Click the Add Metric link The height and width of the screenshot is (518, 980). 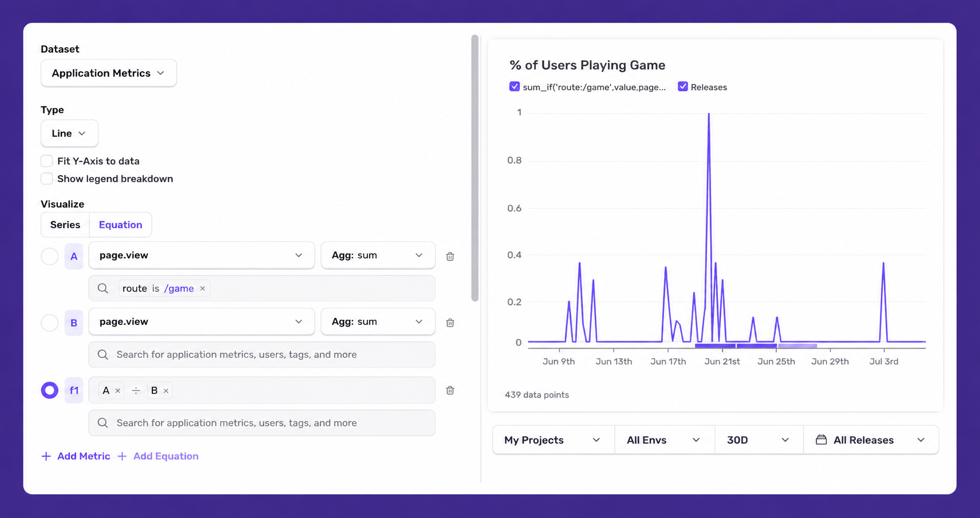(x=76, y=456)
